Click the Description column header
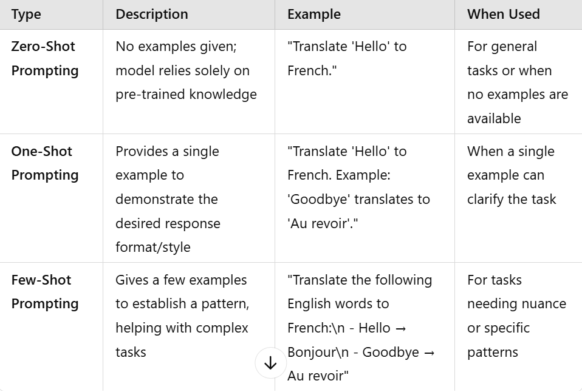This screenshot has width=582, height=392. click(152, 14)
